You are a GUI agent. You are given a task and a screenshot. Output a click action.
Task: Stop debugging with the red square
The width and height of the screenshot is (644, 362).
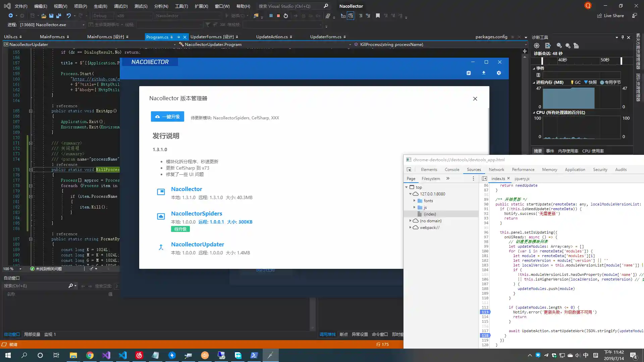click(x=278, y=16)
